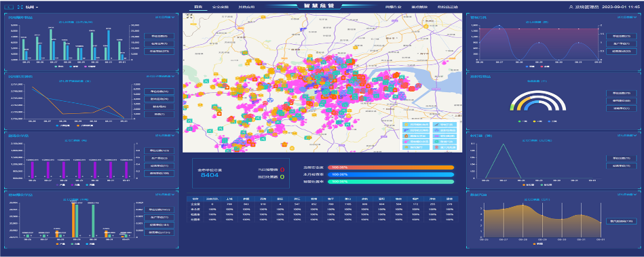Screen dimensions: 644x257
Task: Click the red zero icon beside 今日预警数
Action: tap(282, 170)
